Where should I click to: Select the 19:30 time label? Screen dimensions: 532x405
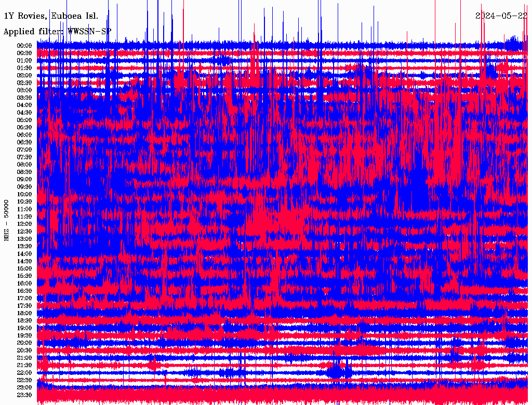tap(24, 336)
